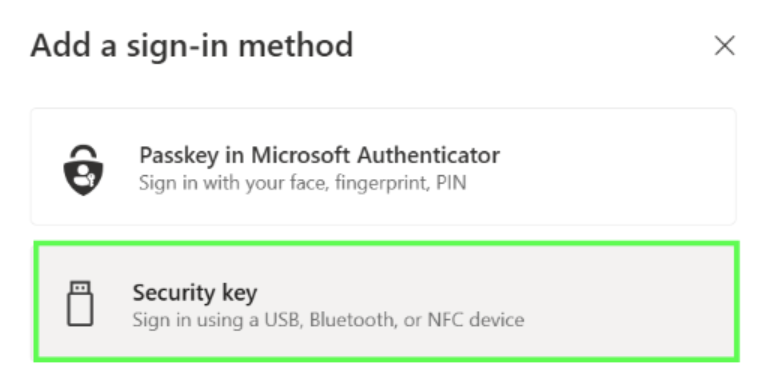Click the word 'Authenticator' in the first option
Screen dimensions: 765x371
pyautogui.click(x=428, y=155)
